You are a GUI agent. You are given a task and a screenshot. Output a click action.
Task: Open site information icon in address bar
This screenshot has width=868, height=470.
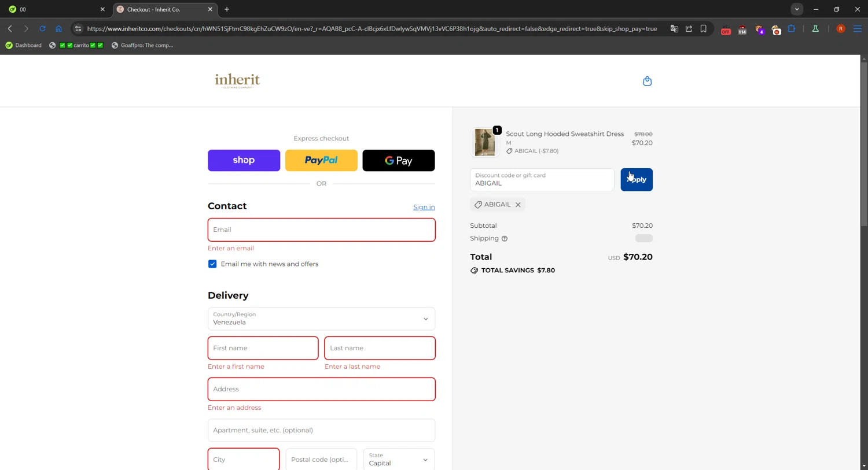click(78, 28)
